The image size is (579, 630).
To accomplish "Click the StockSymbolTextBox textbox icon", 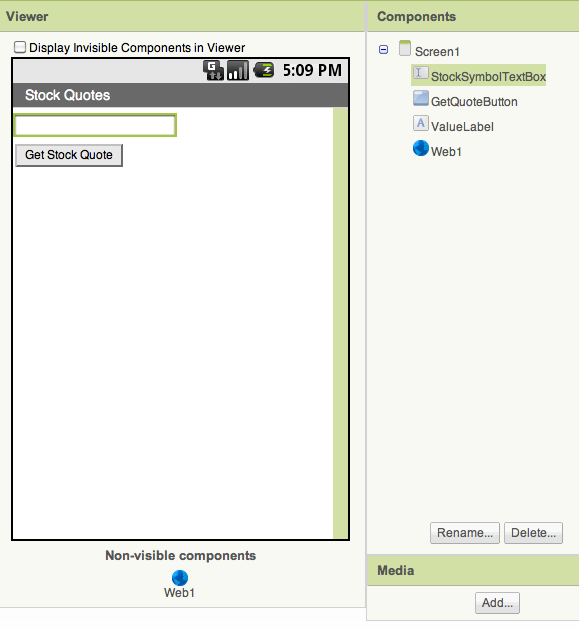I will [x=420, y=73].
